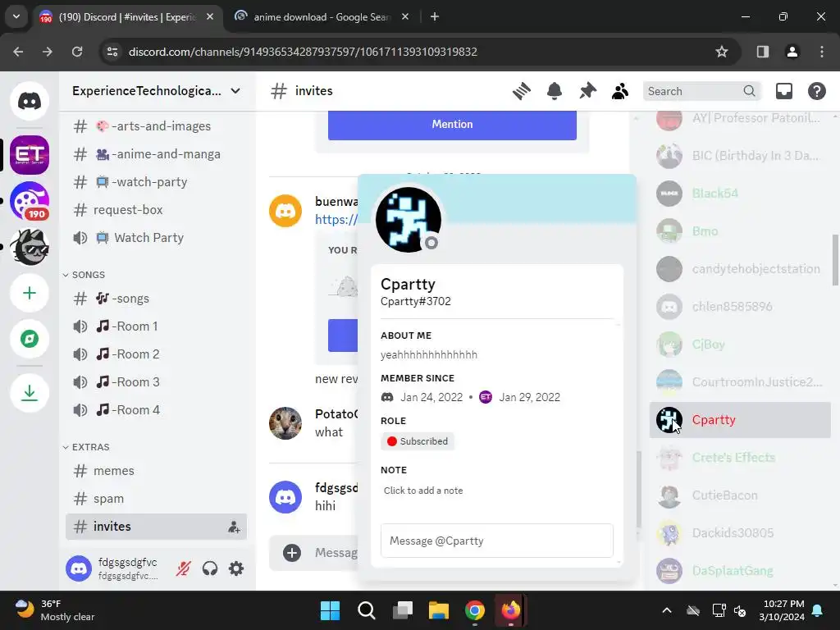840x630 pixels.
Task: Open the Help question mark icon
Action: pos(816,91)
